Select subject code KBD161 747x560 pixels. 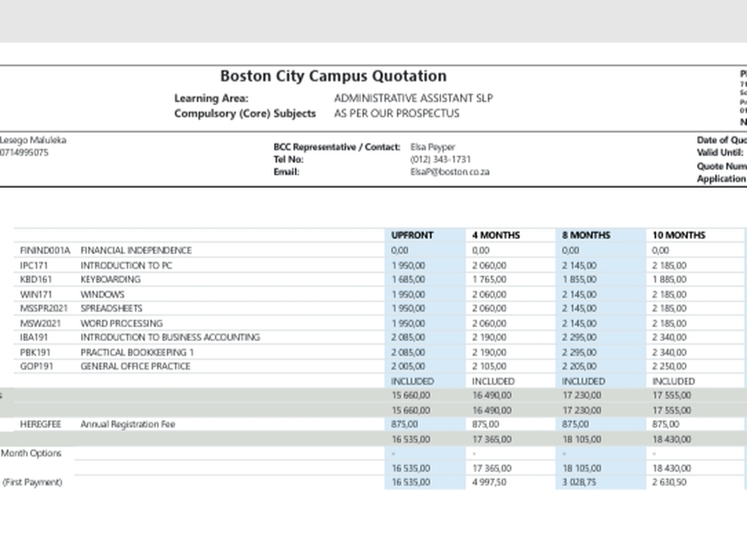tap(36, 279)
